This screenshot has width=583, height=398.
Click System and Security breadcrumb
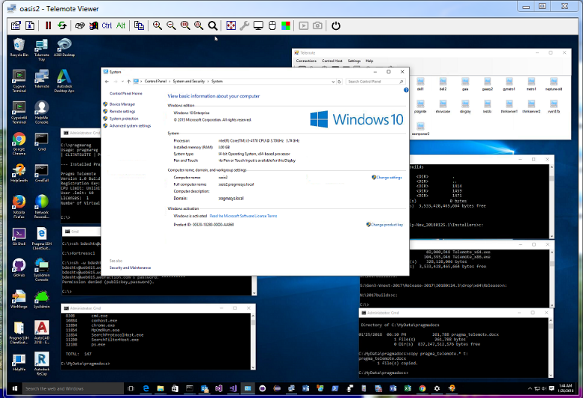[x=189, y=81]
